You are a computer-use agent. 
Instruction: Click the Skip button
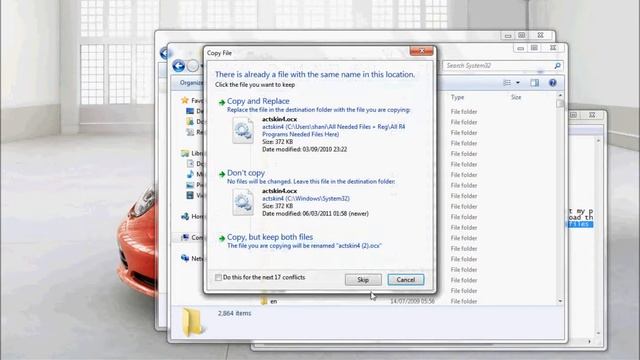[x=363, y=280]
